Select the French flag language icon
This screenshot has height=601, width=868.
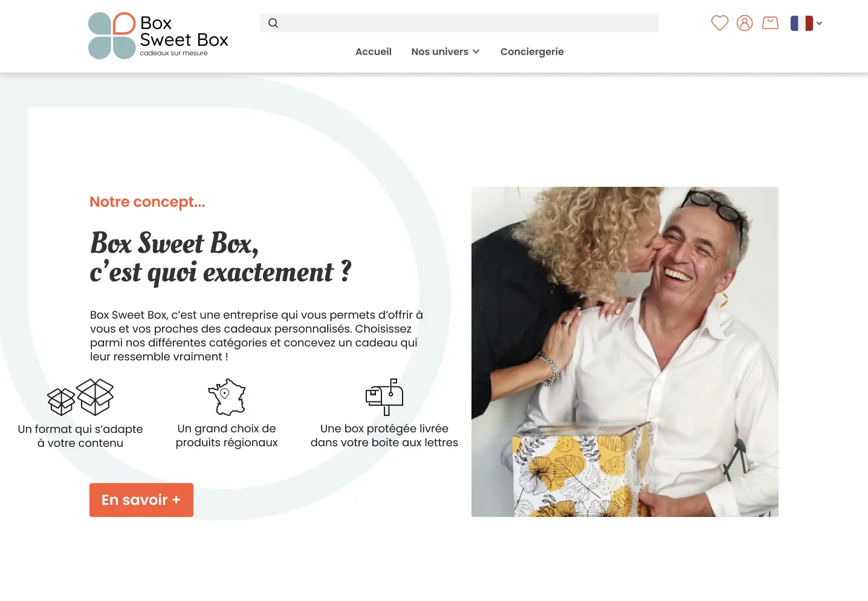[x=802, y=23]
